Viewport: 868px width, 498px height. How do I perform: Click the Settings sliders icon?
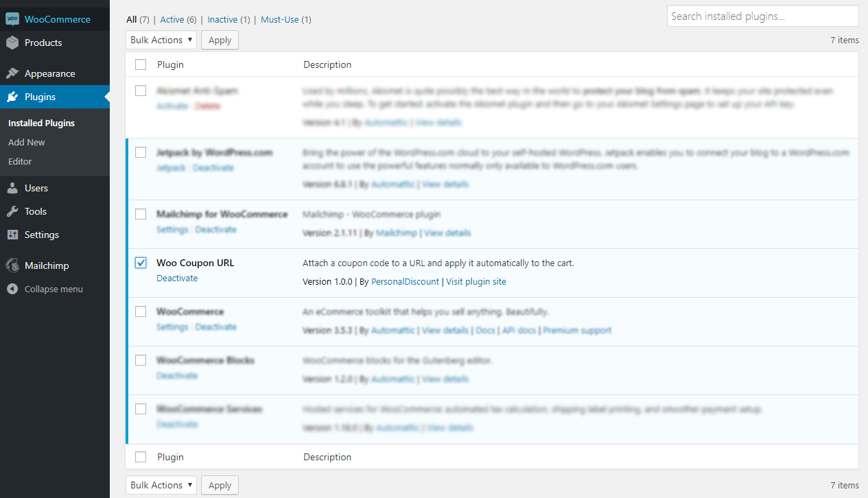[x=12, y=235]
